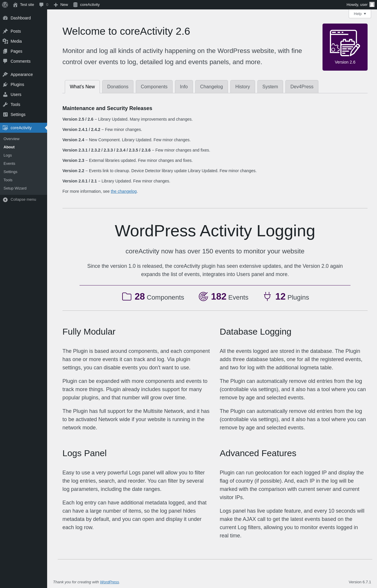
Task: Follow the changelog link
Action: (x=124, y=191)
